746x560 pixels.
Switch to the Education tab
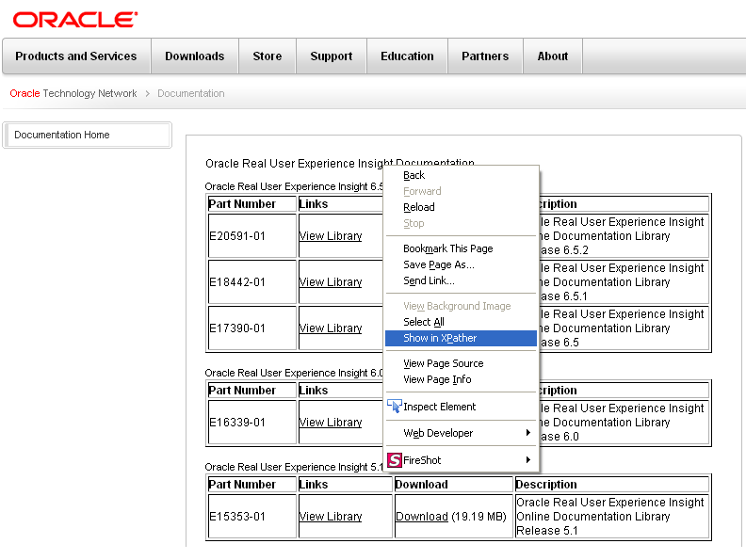point(407,56)
